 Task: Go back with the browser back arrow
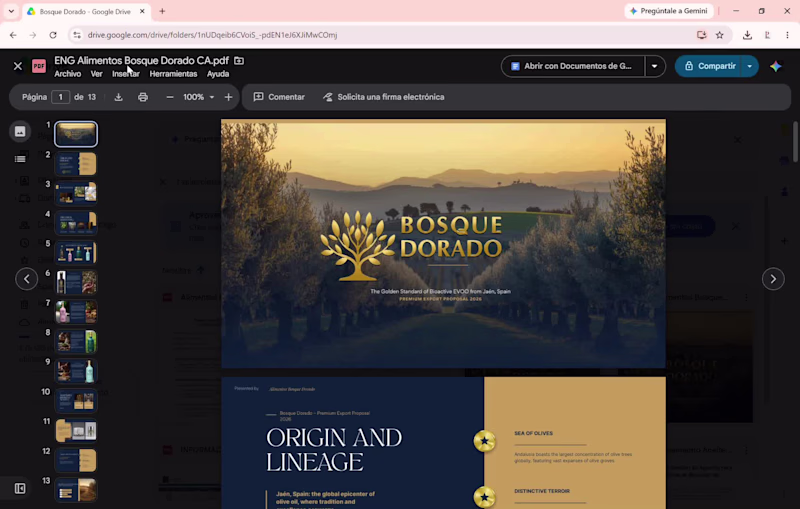tap(13, 35)
